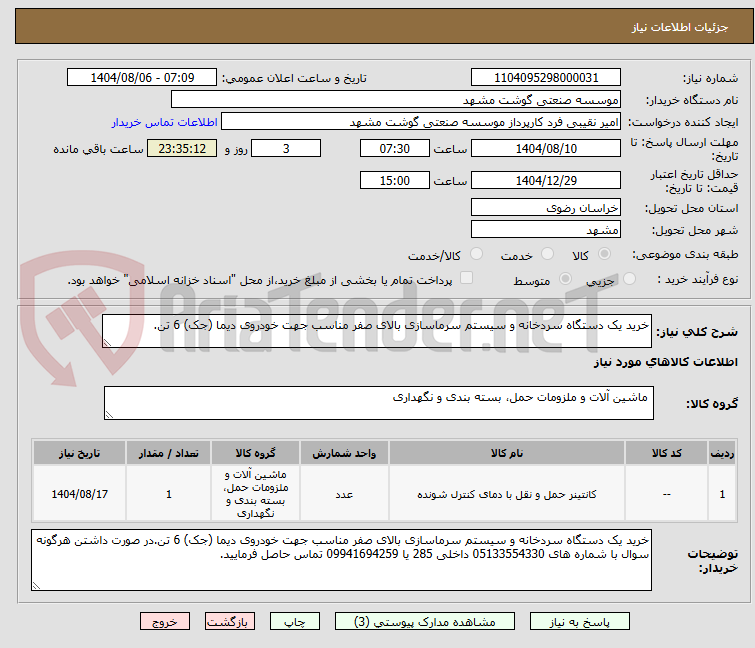Select the جزیی purchase type radio
Screen dimensions: 755x648
pos(629,279)
